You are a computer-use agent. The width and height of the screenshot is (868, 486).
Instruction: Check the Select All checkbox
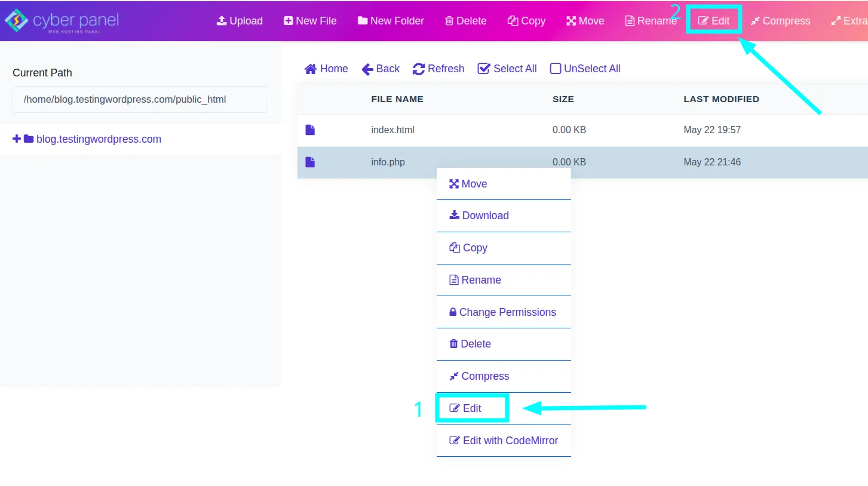(484, 69)
